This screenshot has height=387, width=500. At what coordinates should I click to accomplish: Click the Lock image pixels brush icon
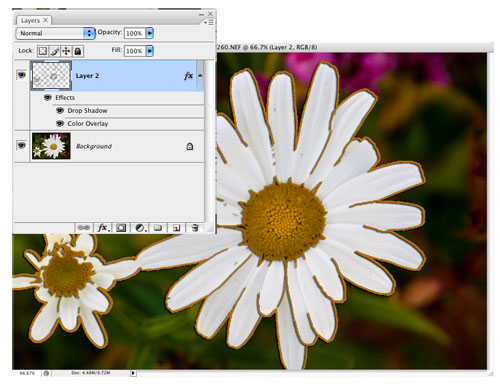(55, 51)
